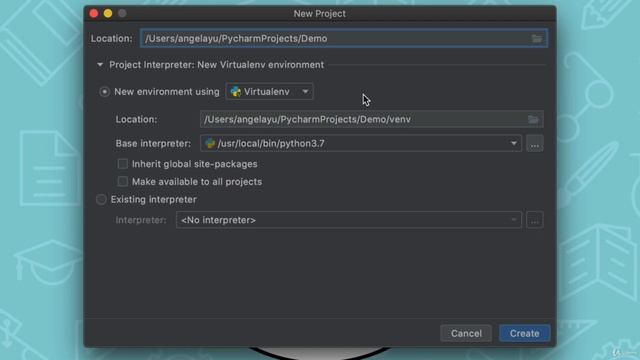Click the folder icon in venv Location field
Screen dimensions: 640x360
tap(533, 119)
